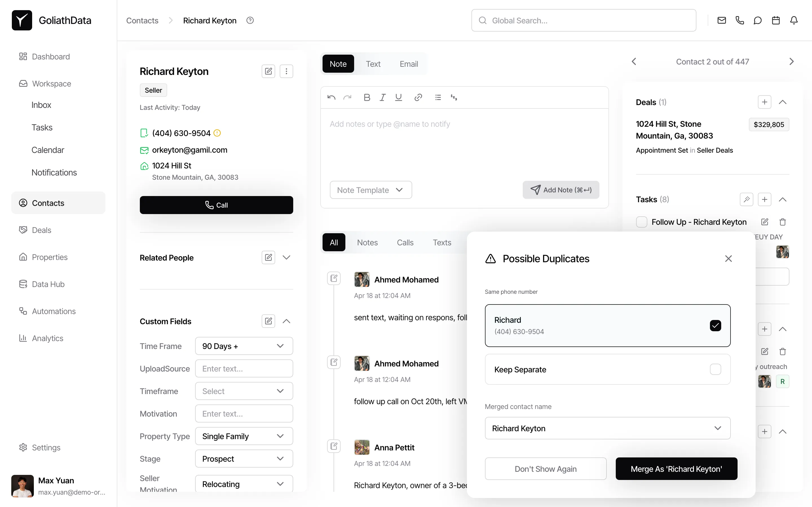Click Don't Show Again button
The height and width of the screenshot is (507, 812).
coord(545,469)
